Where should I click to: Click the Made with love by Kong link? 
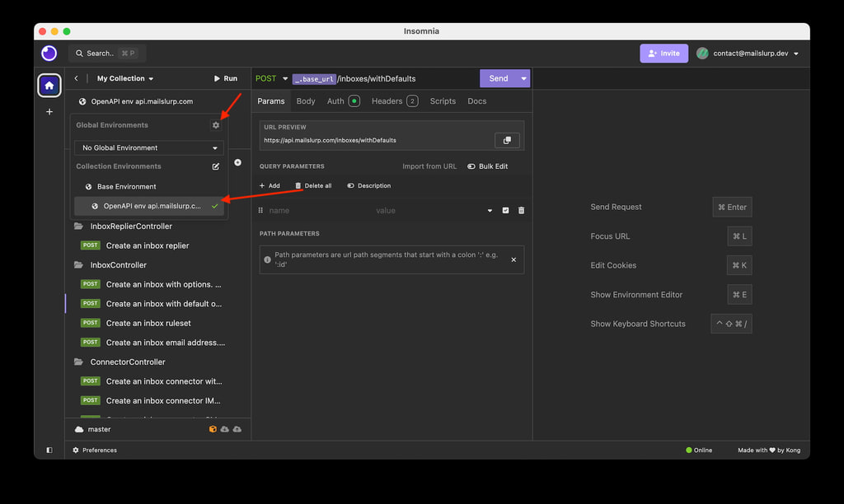[x=769, y=450]
